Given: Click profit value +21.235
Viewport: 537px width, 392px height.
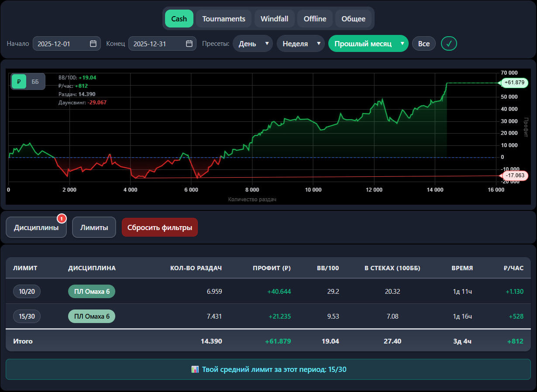Looking at the screenshot, I should (279, 316).
